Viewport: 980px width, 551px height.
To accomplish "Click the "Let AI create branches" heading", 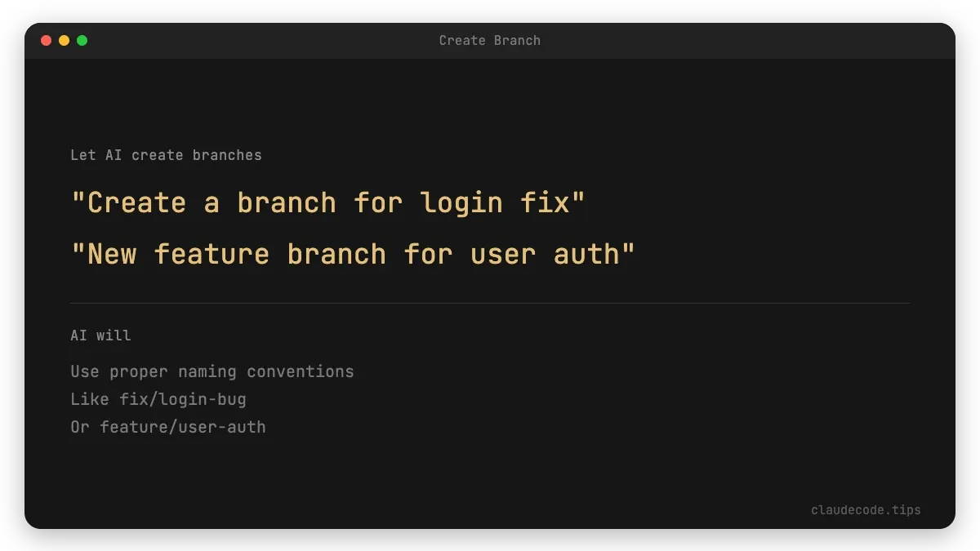I will coord(167,154).
